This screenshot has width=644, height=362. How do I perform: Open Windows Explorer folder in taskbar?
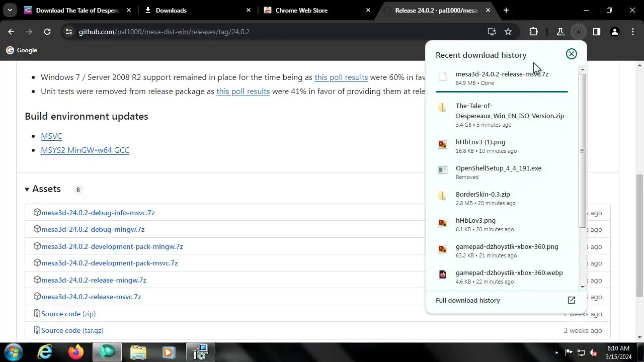click(x=138, y=352)
